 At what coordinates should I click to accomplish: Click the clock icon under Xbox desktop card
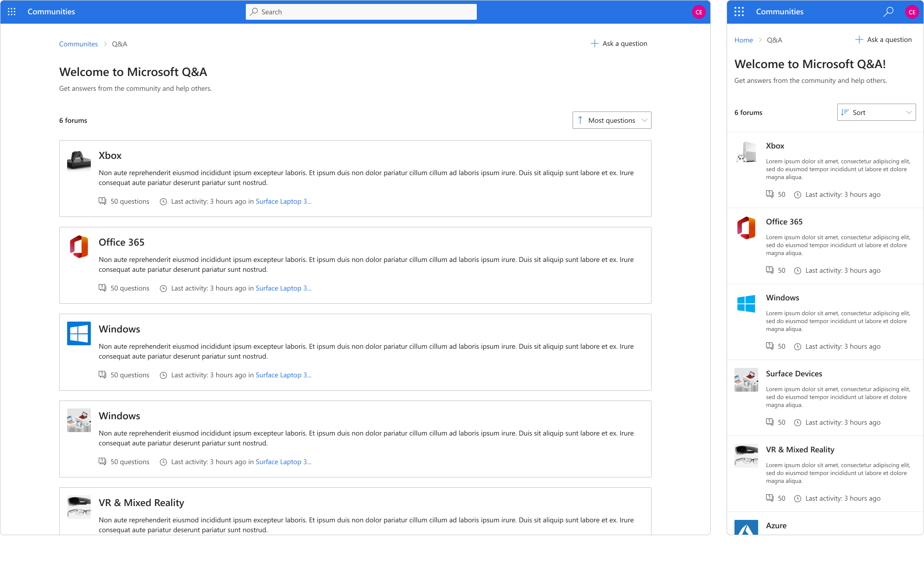[x=163, y=201]
